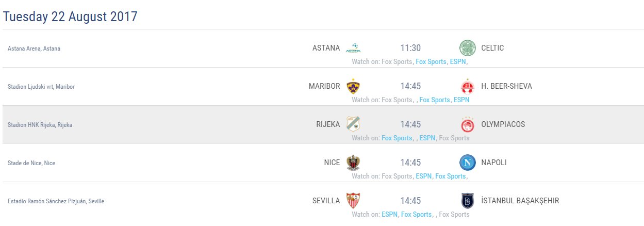
Task: Open ESPN link under Sevilla match
Action: pos(390,214)
